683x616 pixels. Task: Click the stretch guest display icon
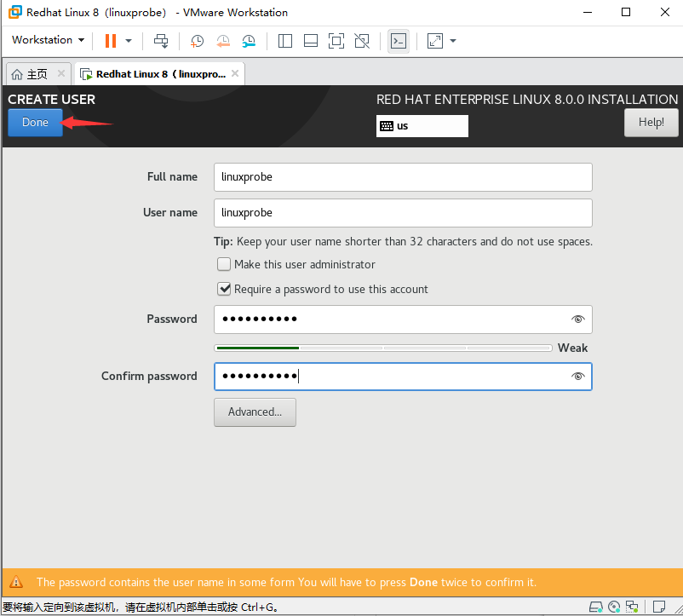(x=435, y=41)
